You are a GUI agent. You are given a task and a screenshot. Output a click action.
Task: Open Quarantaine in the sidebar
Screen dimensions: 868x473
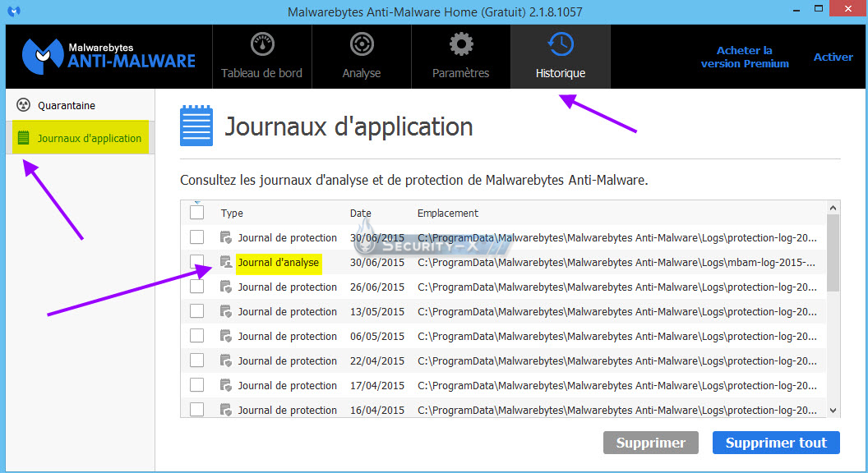click(x=81, y=105)
